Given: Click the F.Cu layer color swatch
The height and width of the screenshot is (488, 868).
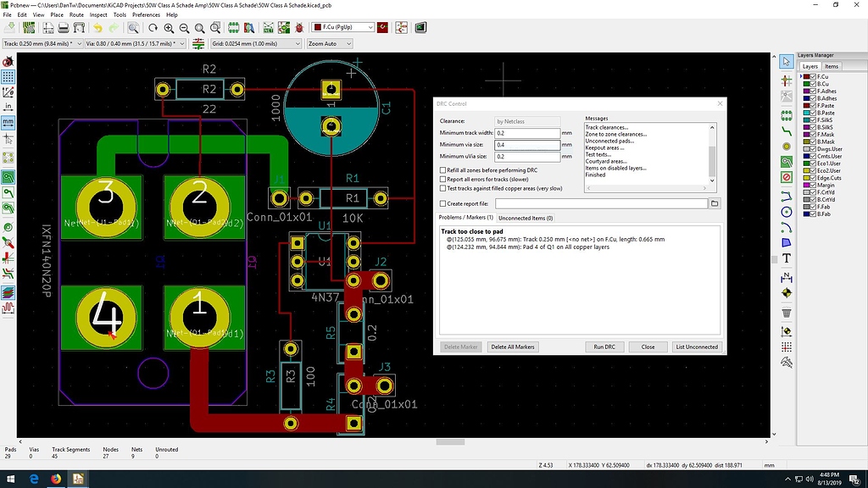Looking at the screenshot, I should pyautogui.click(x=804, y=77).
